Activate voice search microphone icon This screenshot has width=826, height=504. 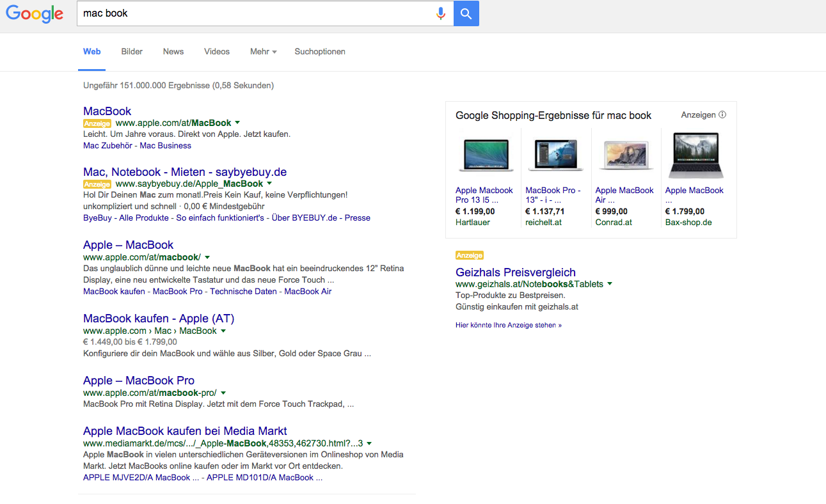click(x=440, y=13)
